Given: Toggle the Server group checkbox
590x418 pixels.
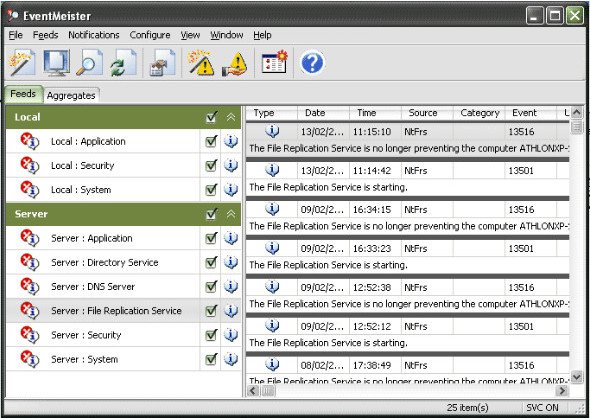Looking at the screenshot, I should tap(211, 214).
